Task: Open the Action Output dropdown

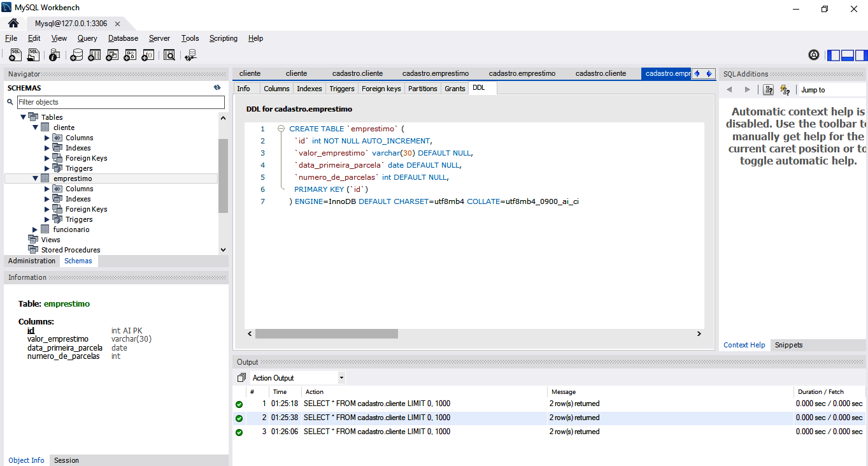Action: (341, 377)
